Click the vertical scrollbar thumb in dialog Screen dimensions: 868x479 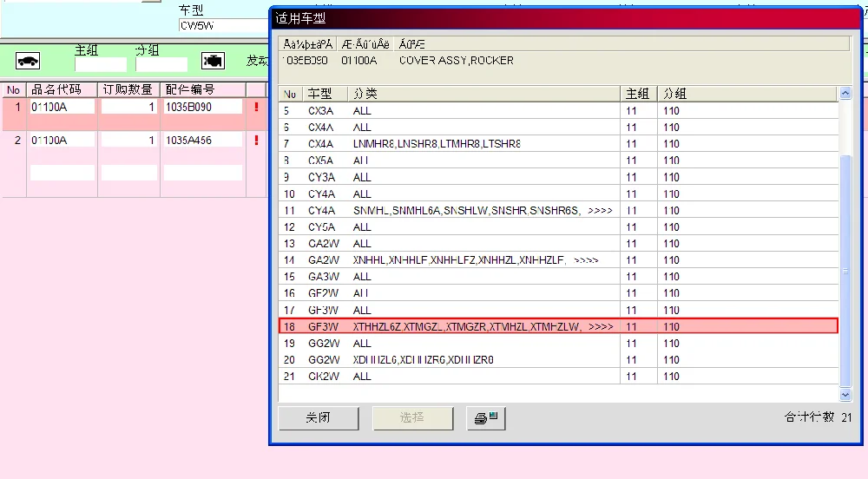[845, 271]
